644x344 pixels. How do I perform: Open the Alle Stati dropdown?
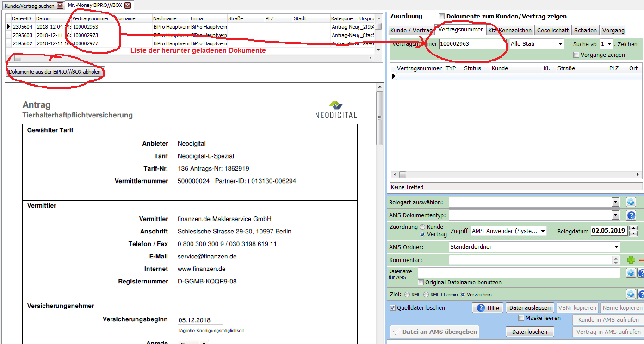[x=561, y=44]
